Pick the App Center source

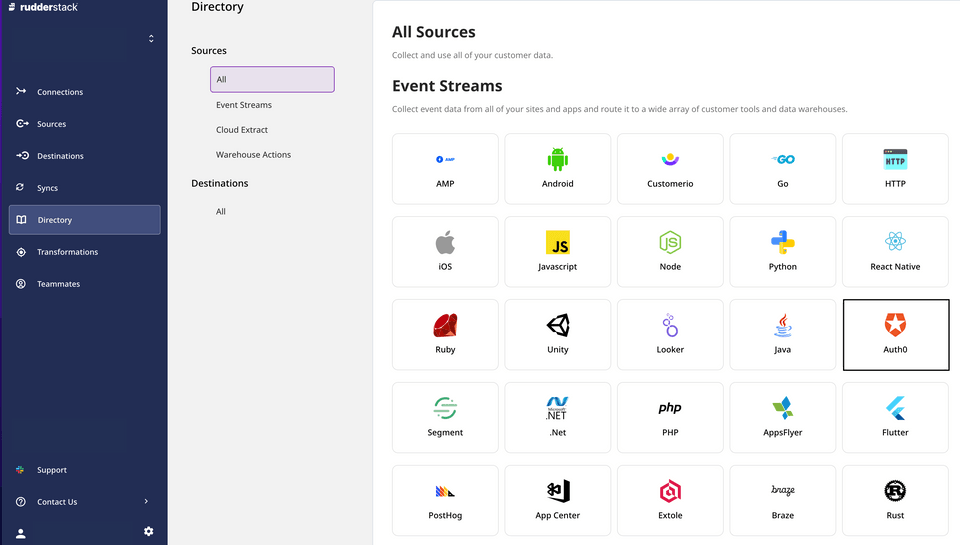click(x=558, y=500)
